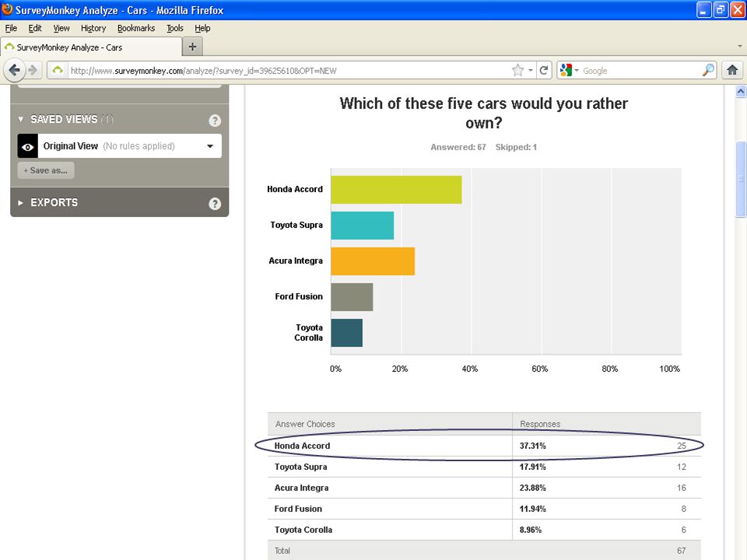Click the count 16 in Acura Integra row
This screenshot has width=747, height=560.
[682, 488]
